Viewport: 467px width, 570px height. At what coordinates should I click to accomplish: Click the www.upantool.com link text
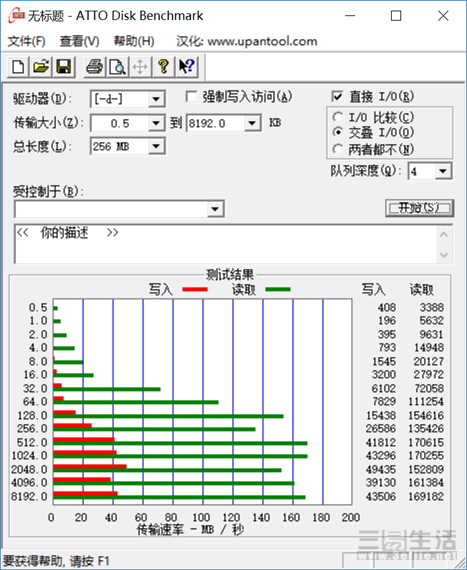[262, 41]
